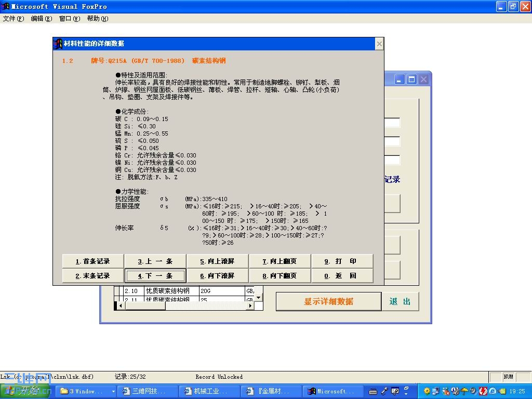This screenshot has height=399, width=532.
Task: Click grid horizontal scrollbar right arrow
Action: coord(250,305)
